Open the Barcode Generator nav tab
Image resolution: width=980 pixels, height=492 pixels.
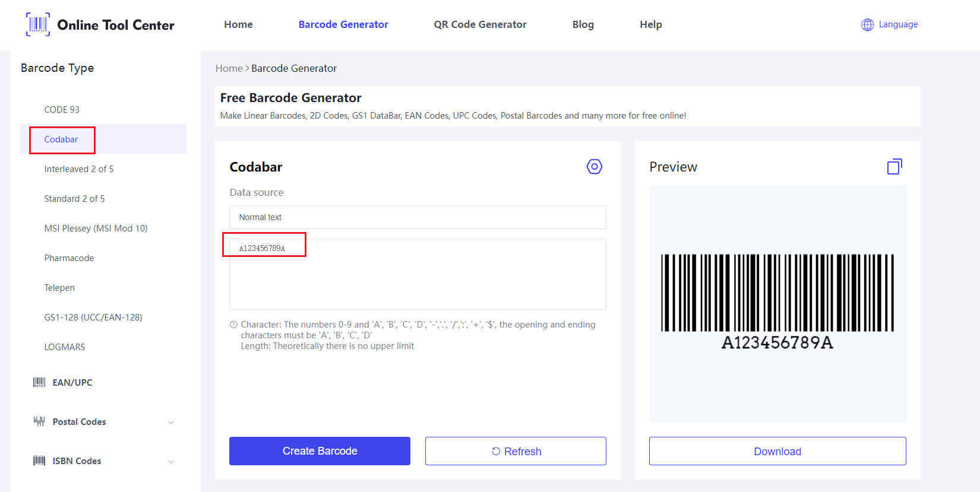343,24
